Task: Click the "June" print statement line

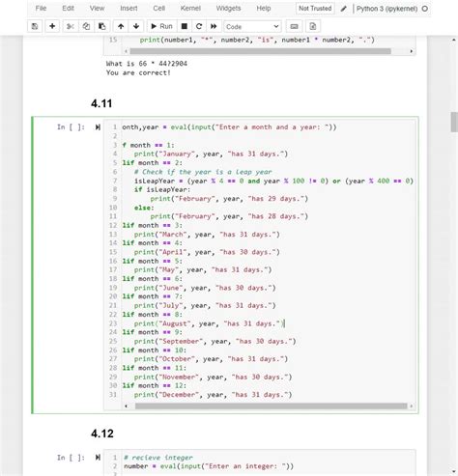Action: click(x=205, y=288)
